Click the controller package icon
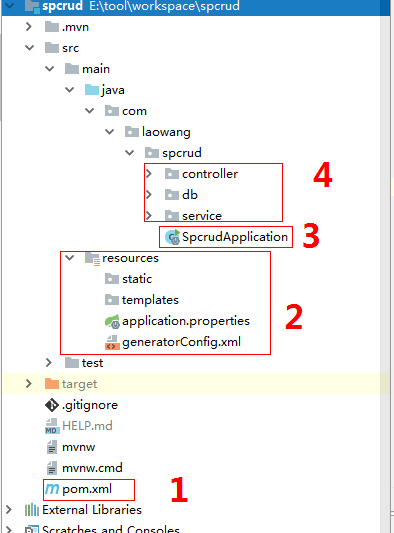This screenshot has width=394, height=533. click(x=172, y=174)
